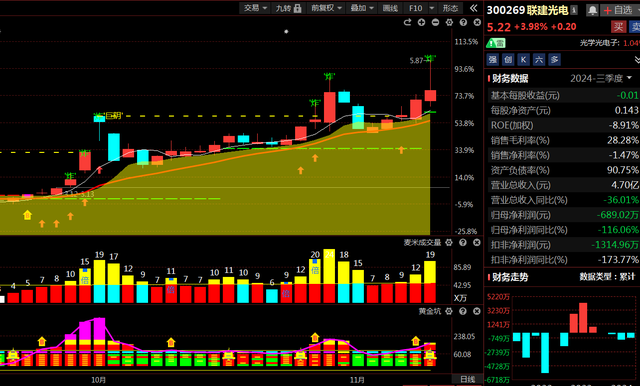This screenshot has width=640, height=386.
Task: Click the 光学光电子 sector link
Action: pos(600,43)
